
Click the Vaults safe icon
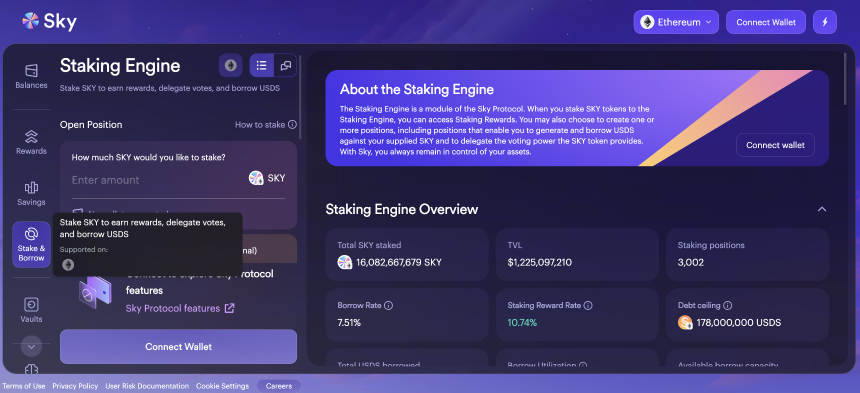coord(31,305)
